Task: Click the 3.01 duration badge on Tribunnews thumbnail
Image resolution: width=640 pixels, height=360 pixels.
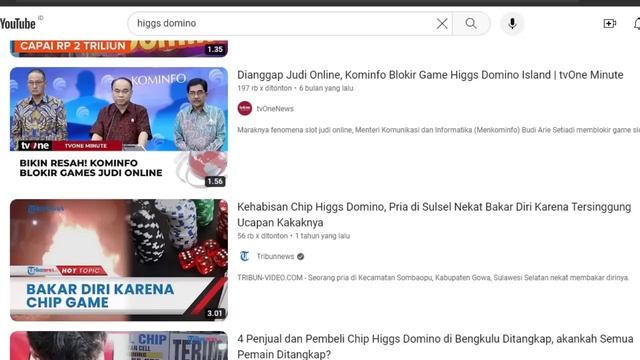Action: (x=215, y=313)
